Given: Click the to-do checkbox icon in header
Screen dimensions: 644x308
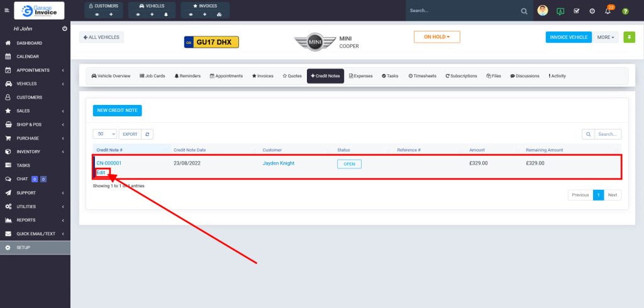Looking at the screenshot, I should click(576, 11).
